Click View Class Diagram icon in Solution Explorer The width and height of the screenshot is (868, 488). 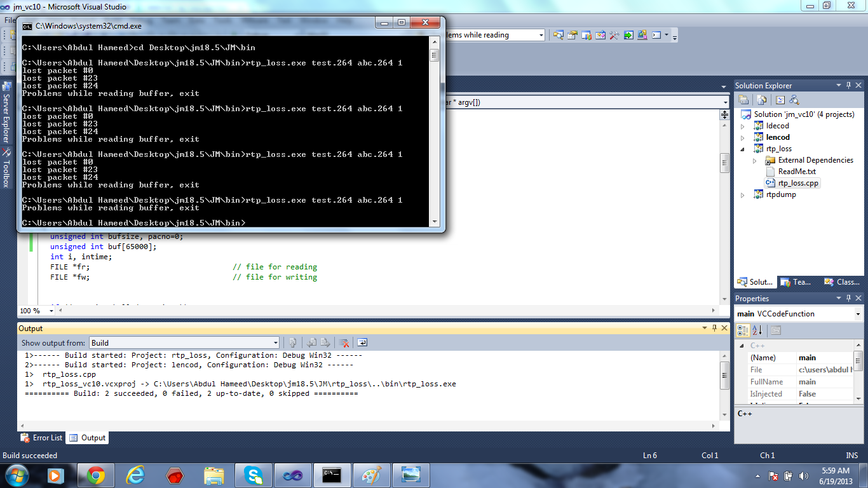pos(794,100)
